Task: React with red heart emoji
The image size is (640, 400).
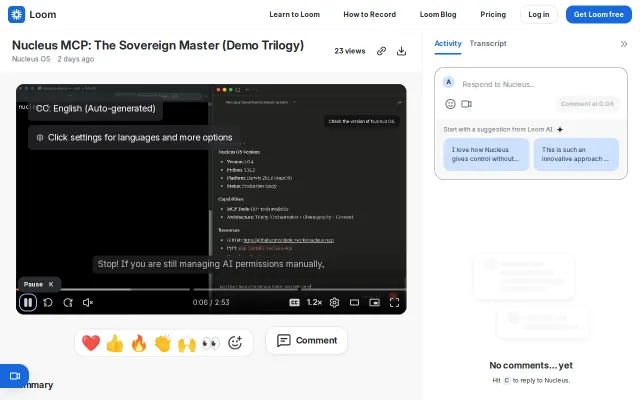Action: [91, 343]
